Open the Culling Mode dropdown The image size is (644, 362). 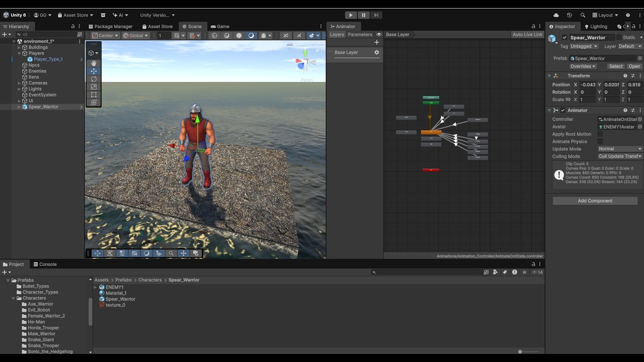coord(620,156)
